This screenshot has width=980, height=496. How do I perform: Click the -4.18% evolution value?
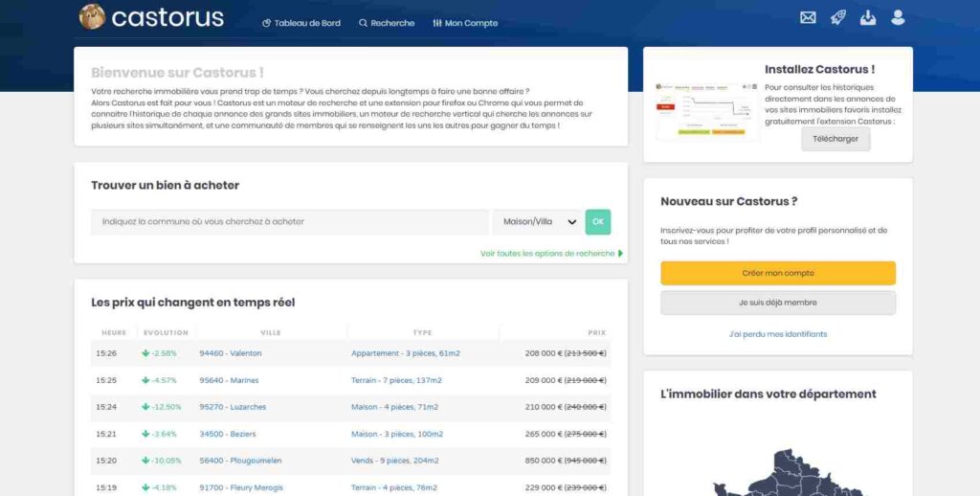165,488
